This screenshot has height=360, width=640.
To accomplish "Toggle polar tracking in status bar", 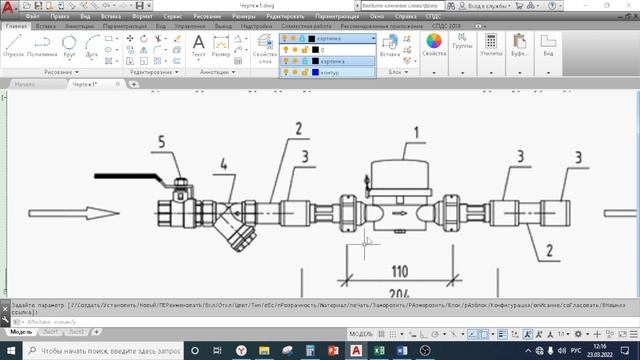I will point(436,334).
